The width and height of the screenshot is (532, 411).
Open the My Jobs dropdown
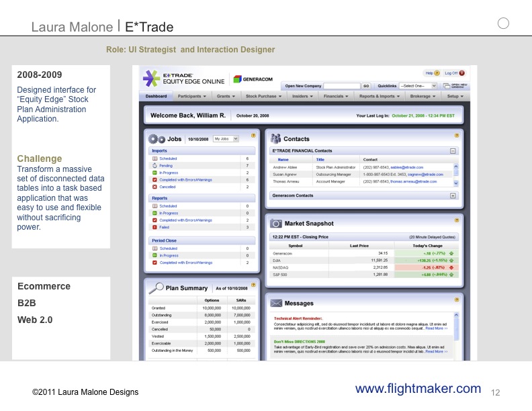[x=226, y=139]
